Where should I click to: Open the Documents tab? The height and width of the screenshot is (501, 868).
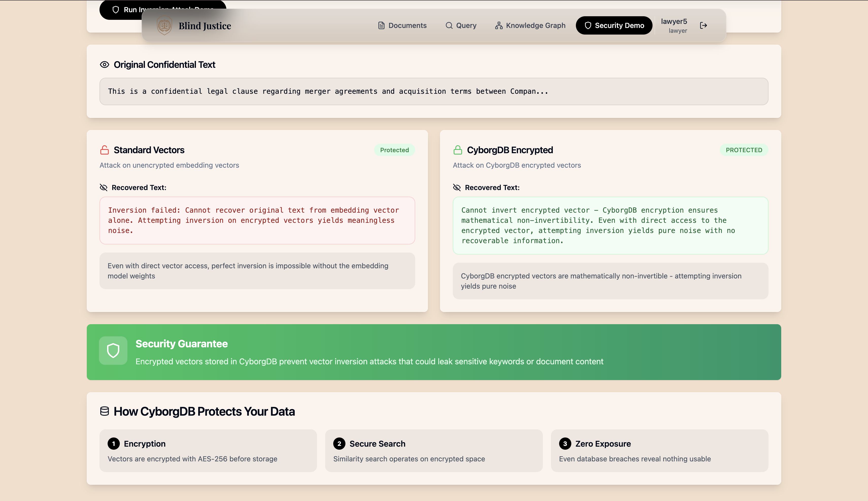(402, 25)
